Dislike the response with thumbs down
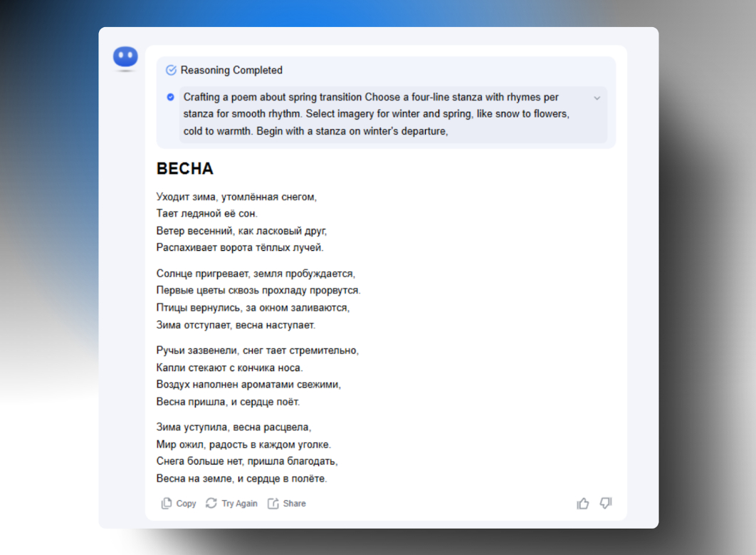Image resolution: width=756 pixels, height=555 pixels. tap(606, 504)
